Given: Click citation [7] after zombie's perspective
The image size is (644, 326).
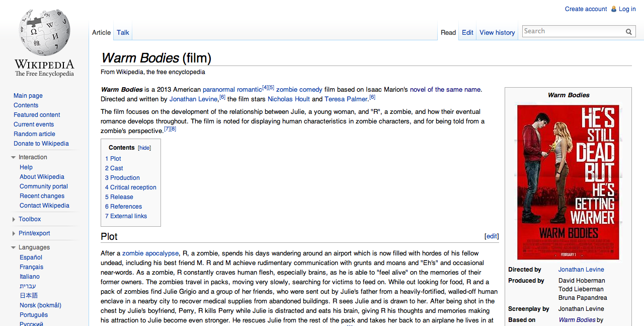Looking at the screenshot, I should click(167, 128).
